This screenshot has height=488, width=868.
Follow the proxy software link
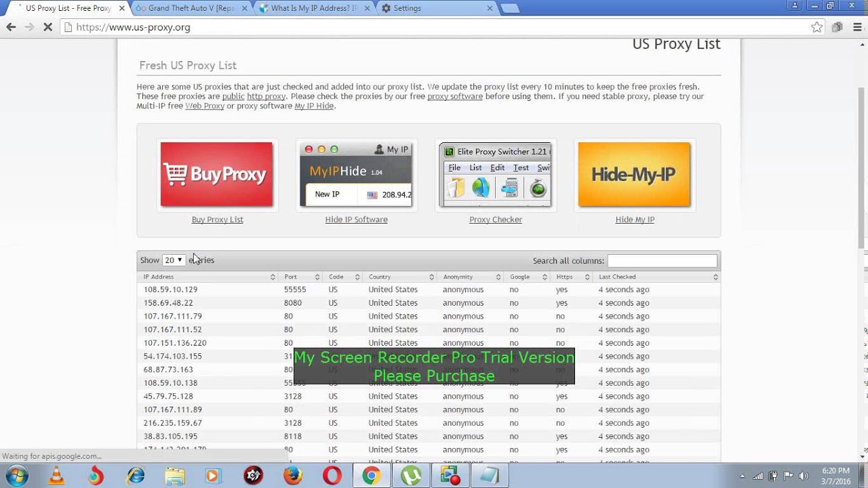455,96
